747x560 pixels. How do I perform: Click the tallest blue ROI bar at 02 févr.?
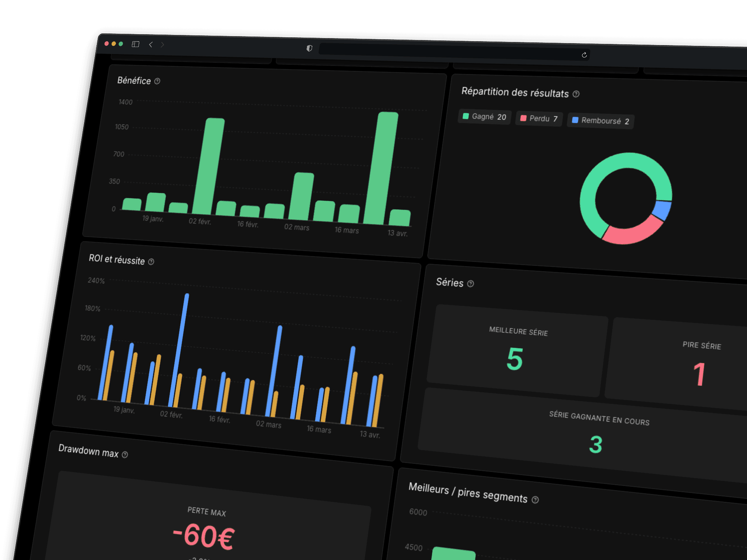179,350
